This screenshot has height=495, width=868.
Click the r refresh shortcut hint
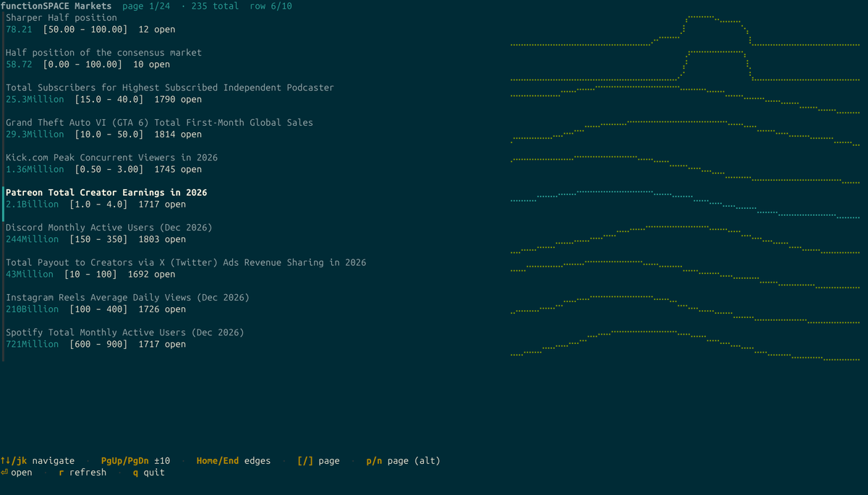82,473
